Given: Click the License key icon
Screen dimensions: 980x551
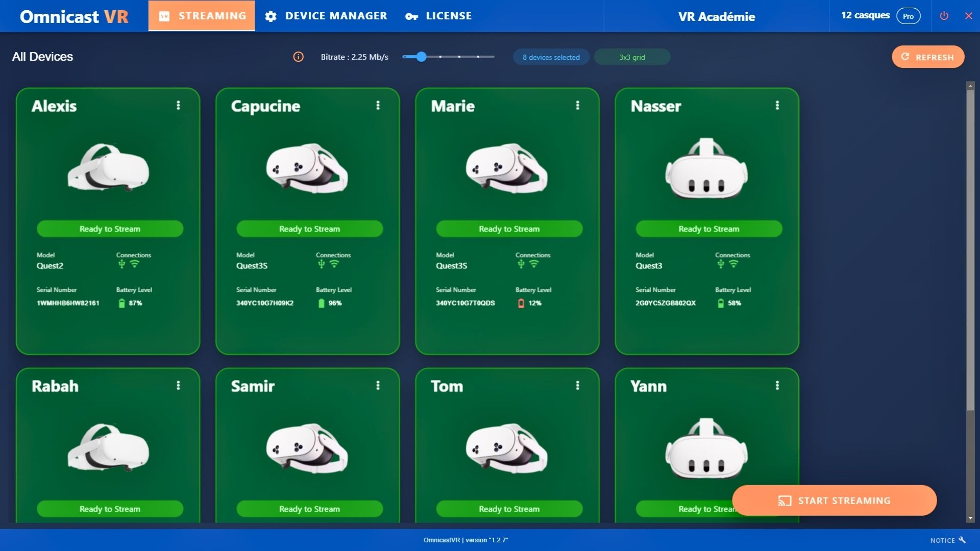Looking at the screenshot, I should pyautogui.click(x=411, y=16).
